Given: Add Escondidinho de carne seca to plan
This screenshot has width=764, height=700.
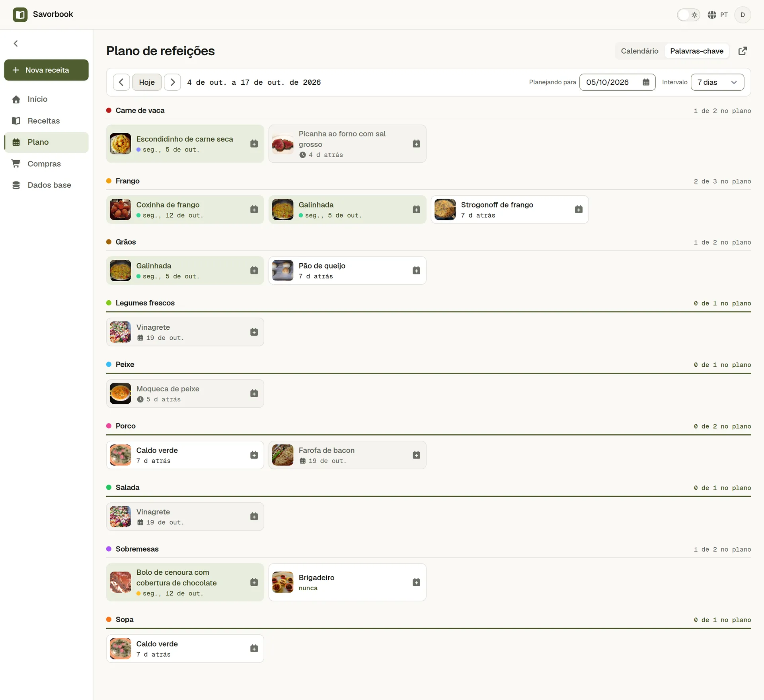Looking at the screenshot, I should (254, 144).
